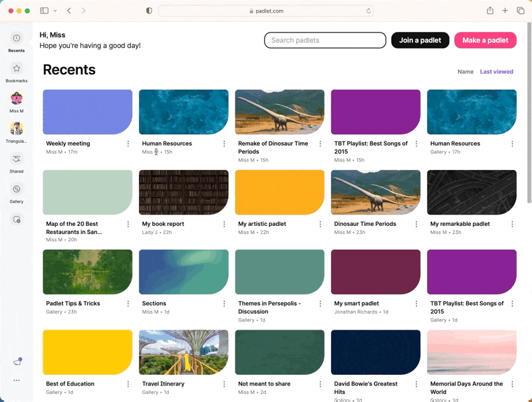Open options menu for Sections padlet

(x=224, y=304)
